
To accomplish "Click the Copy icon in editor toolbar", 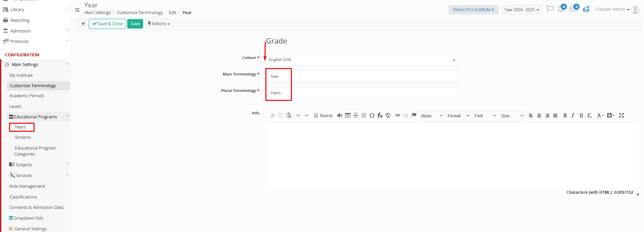I will coord(281,115).
